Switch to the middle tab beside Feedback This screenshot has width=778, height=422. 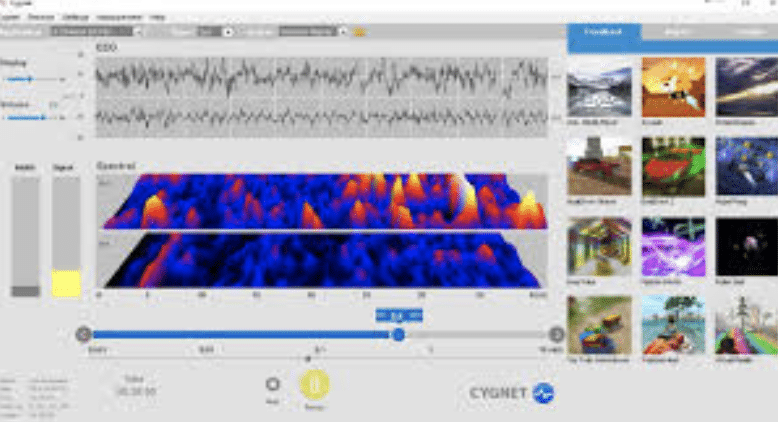pyautogui.click(x=676, y=33)
